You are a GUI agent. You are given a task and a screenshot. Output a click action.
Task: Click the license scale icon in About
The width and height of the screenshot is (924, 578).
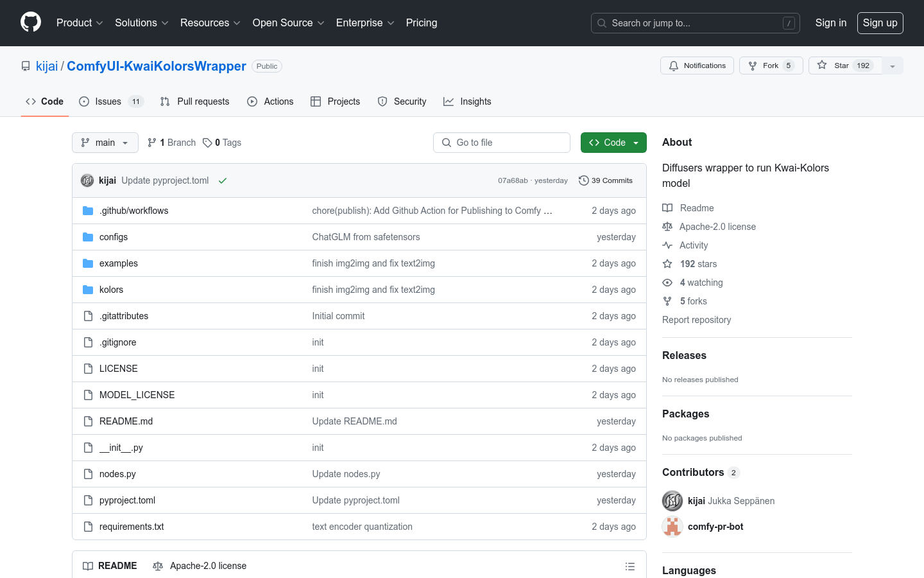[667, 227]
